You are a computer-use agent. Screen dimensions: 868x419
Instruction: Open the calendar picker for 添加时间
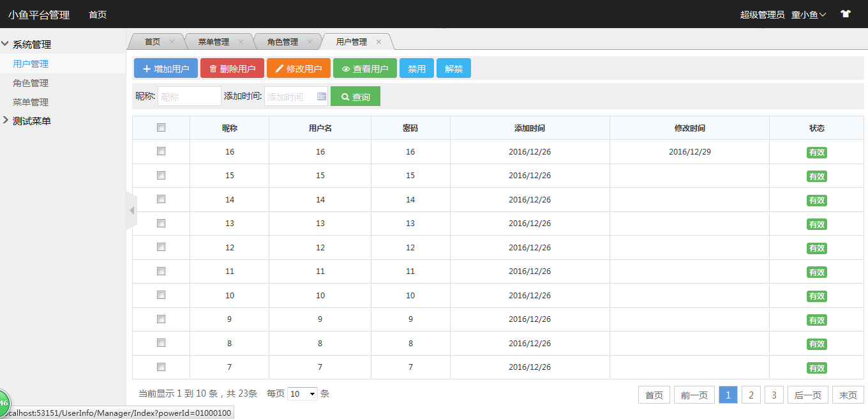point(322,96)
